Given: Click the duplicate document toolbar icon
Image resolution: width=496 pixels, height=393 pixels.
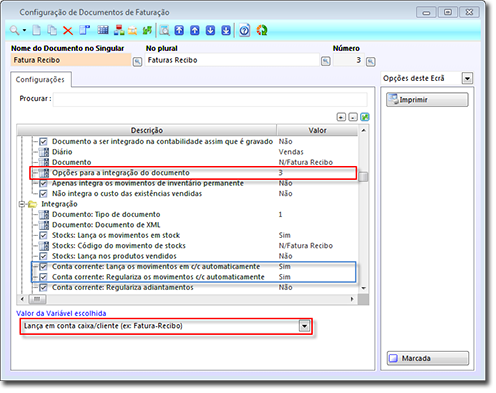Looking at the screenshot, I should coord(52,30).
